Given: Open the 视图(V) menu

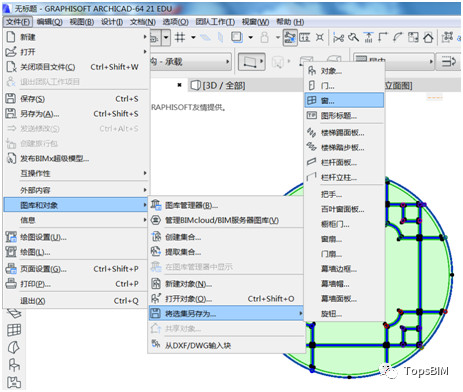Looking at the screenshot, I should tap(82, 22).
